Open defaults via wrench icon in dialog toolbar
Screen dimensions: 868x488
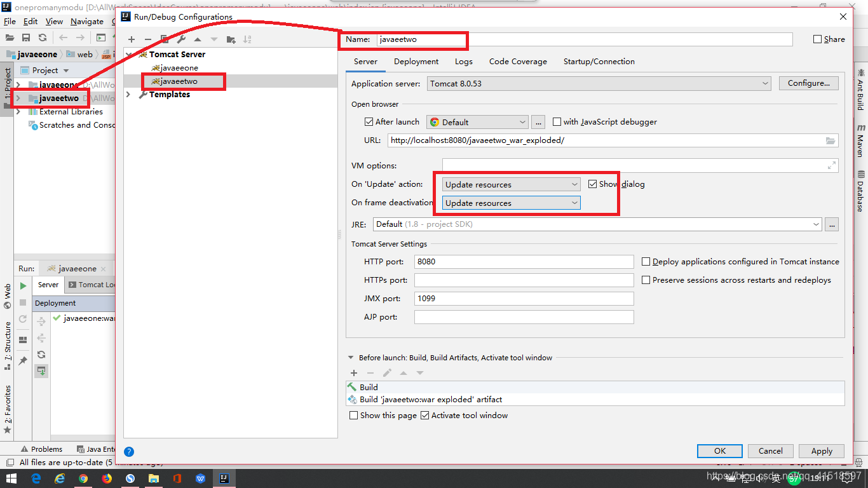[181, 39]
